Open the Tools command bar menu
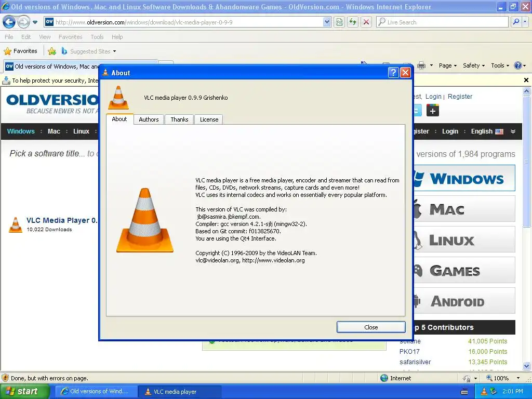The image size is (532, 399). [x=500, y=65]
